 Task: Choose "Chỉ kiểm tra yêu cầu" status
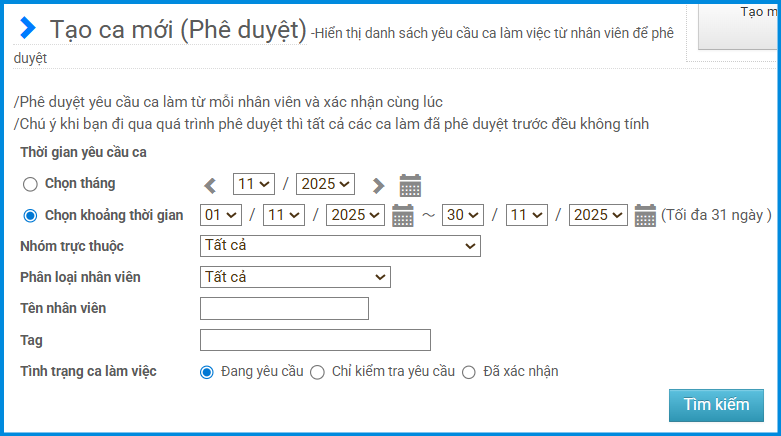pyautogui.click(x=317, y=372)
